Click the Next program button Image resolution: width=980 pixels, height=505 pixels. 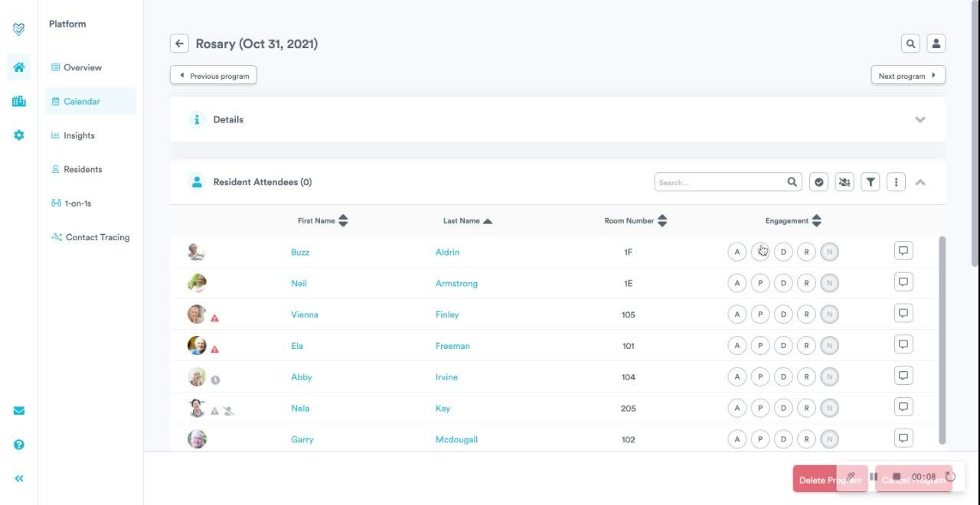pyautogui.click(x=908, y=76)
